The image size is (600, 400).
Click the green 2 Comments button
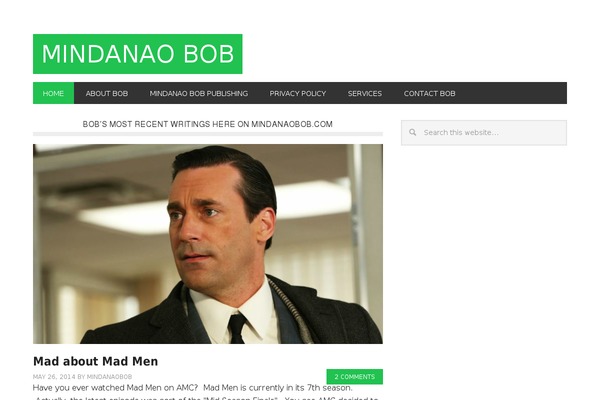(x=354, y=377)
